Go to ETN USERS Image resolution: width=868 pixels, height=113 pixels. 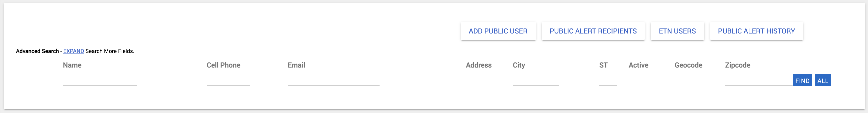[677, 31]
